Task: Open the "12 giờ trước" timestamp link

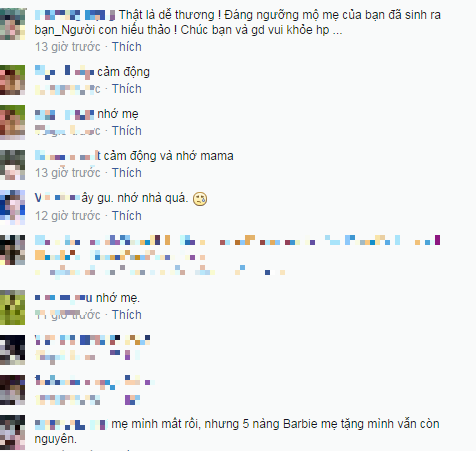Action: coord(68,216)
